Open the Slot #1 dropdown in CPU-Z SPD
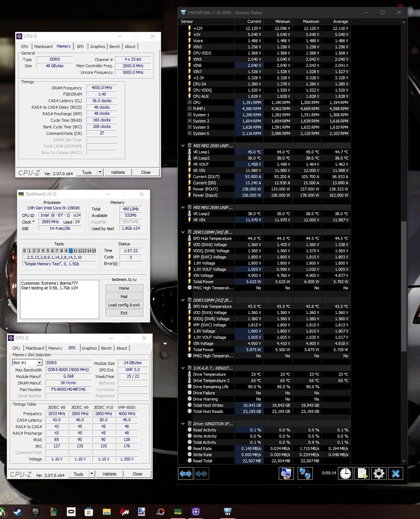The width and height of the screenshot is (420, 519). click(x=39, y=363)
